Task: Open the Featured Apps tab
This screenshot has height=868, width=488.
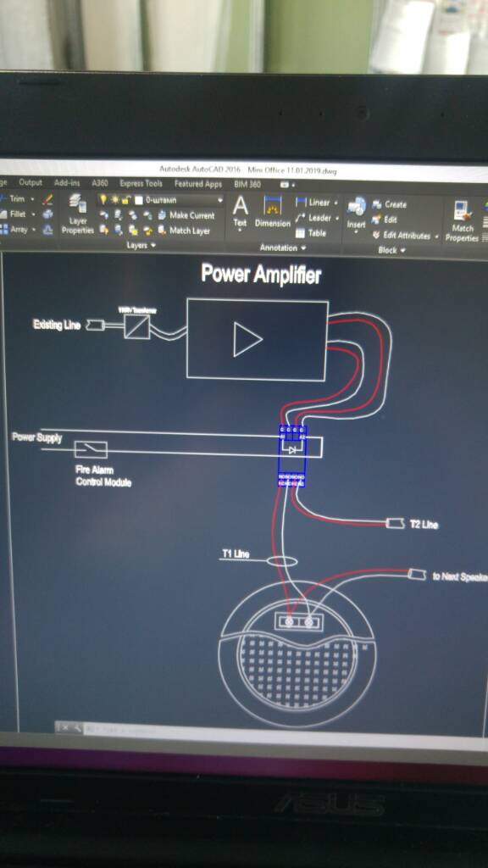Action: tap(198, 184)
